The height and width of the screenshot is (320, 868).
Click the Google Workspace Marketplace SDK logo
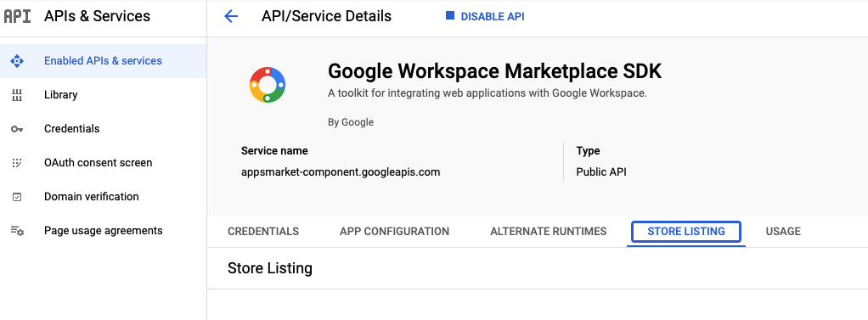pyautogui.click(x=268, y=85)
